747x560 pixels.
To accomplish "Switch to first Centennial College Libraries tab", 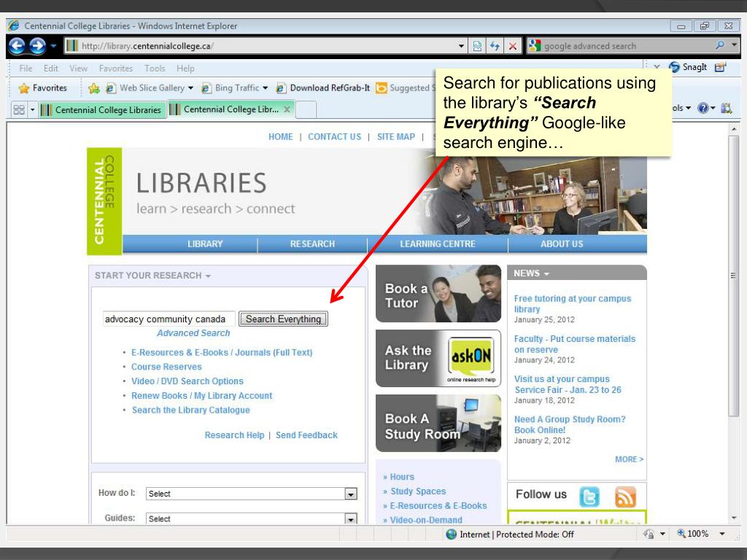I will point(102,109).
